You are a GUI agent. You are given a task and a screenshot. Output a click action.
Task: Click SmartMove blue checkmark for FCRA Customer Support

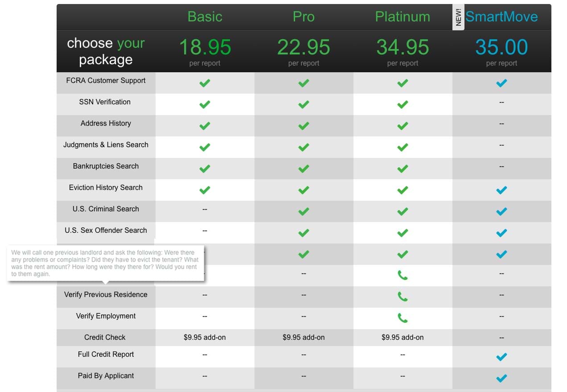tap(501, 83)
